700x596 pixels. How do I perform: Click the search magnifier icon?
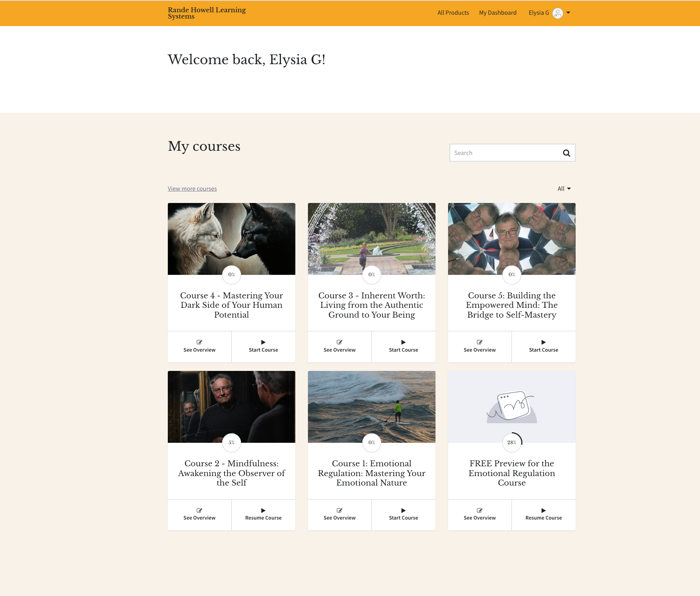566,153
